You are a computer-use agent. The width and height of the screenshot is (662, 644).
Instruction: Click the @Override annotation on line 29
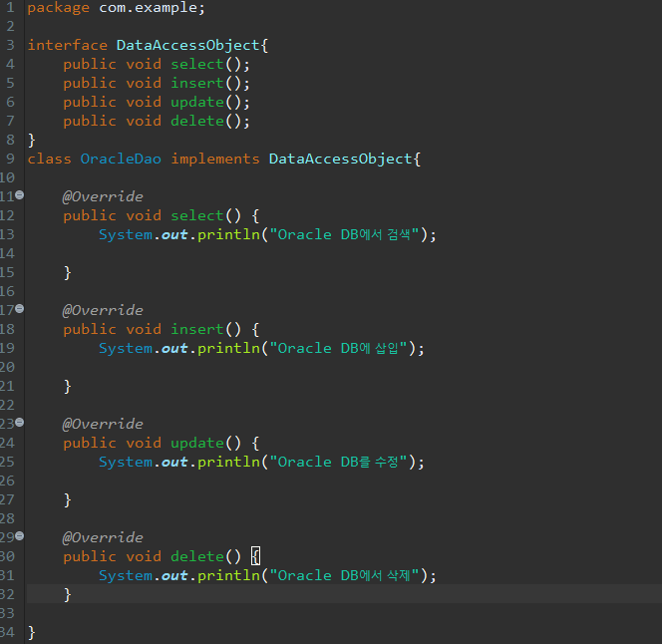tap(103, 537)
